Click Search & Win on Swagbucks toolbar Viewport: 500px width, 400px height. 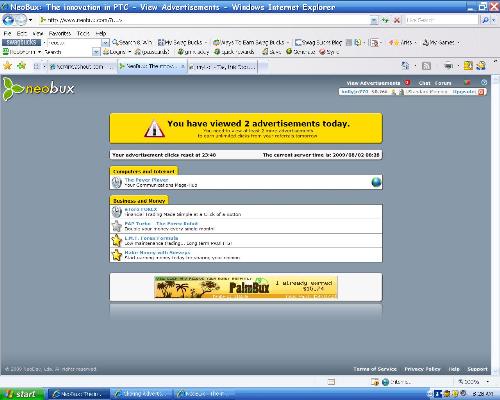pyautogui.click(x=132, y=42)
